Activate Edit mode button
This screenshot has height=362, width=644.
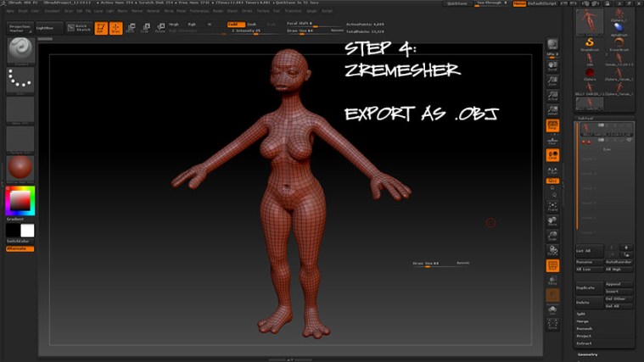click(x=101, y=28)
